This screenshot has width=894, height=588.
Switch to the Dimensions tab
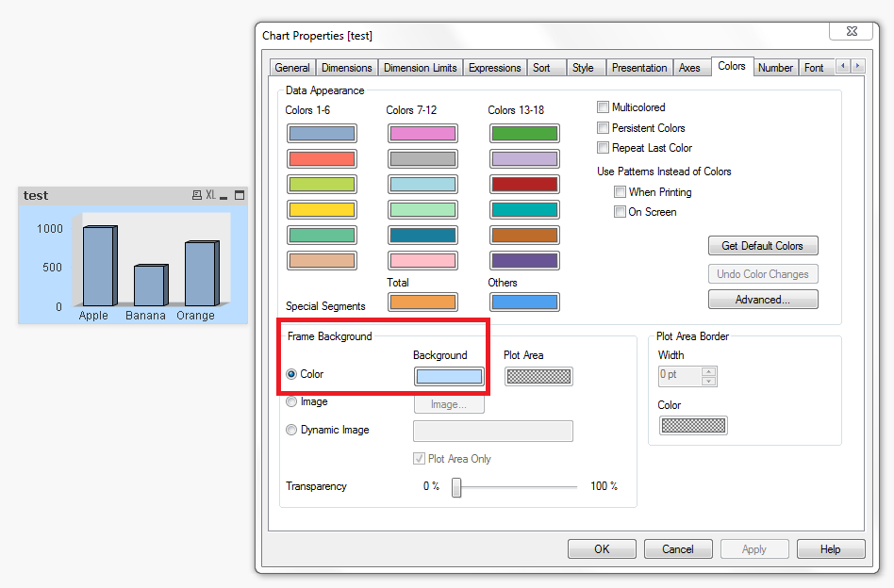tap(347, 68)
